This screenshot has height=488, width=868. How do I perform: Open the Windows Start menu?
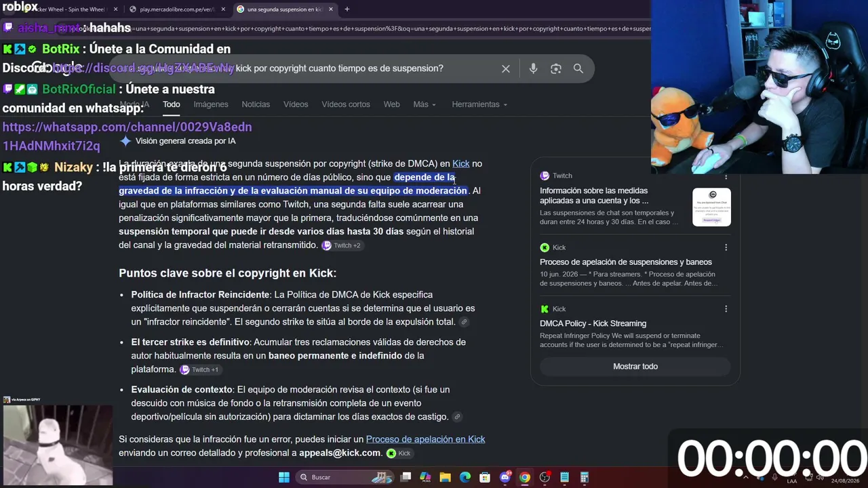[x=284, y=477]
